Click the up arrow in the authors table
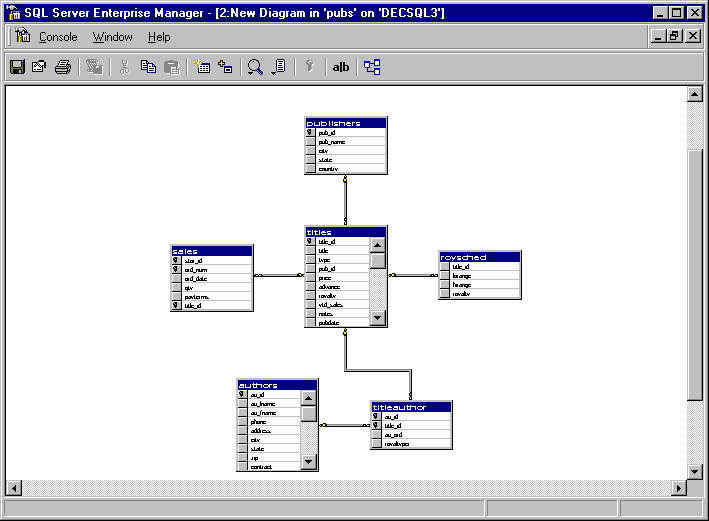Image resolution: width=709 pixels, height=521 pixels. point(309,398)
